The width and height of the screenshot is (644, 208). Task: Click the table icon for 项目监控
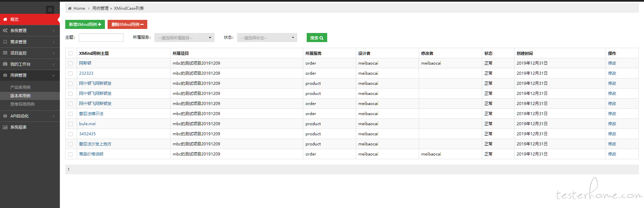coord(5,53)
